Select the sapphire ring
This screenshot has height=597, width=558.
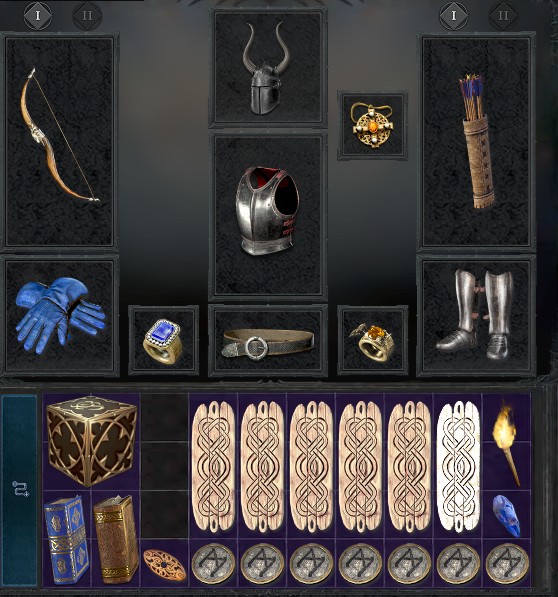point(163,340)
